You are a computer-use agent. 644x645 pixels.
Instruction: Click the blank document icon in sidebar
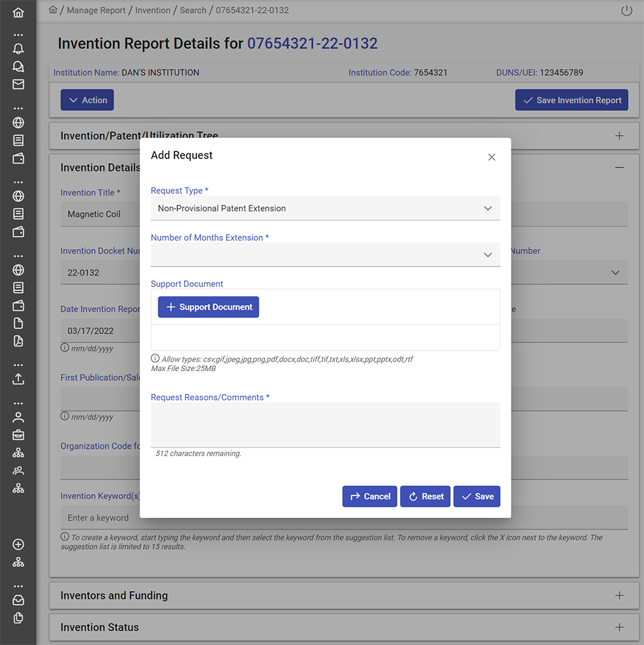(x=18, y=323)
